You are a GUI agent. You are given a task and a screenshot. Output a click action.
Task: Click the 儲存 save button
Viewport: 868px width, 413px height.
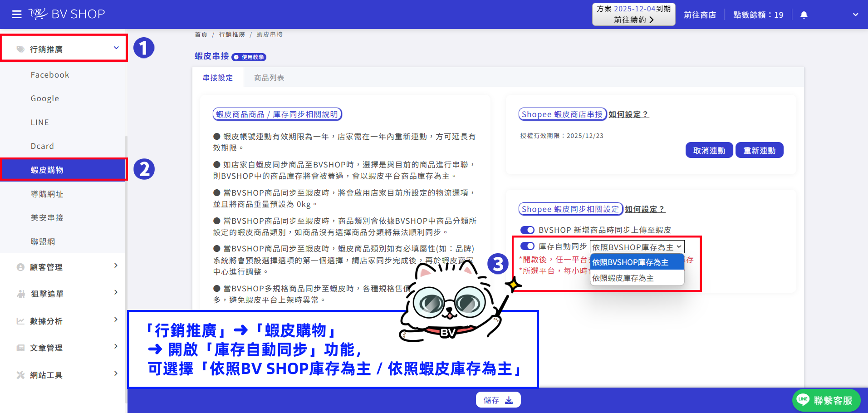(498, 400)
